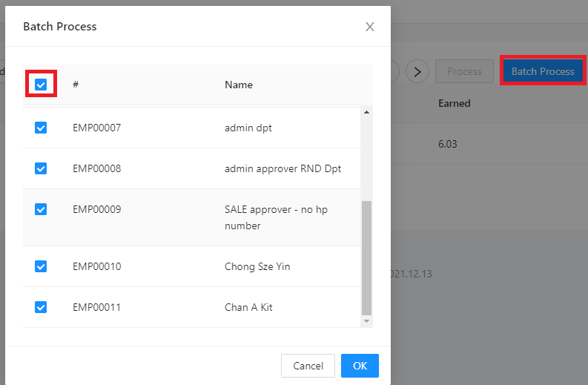The width and height of the screenshot is (588, 385).
Task: Select the admin approver RND Dpt row
Action: tap(283, 168)
